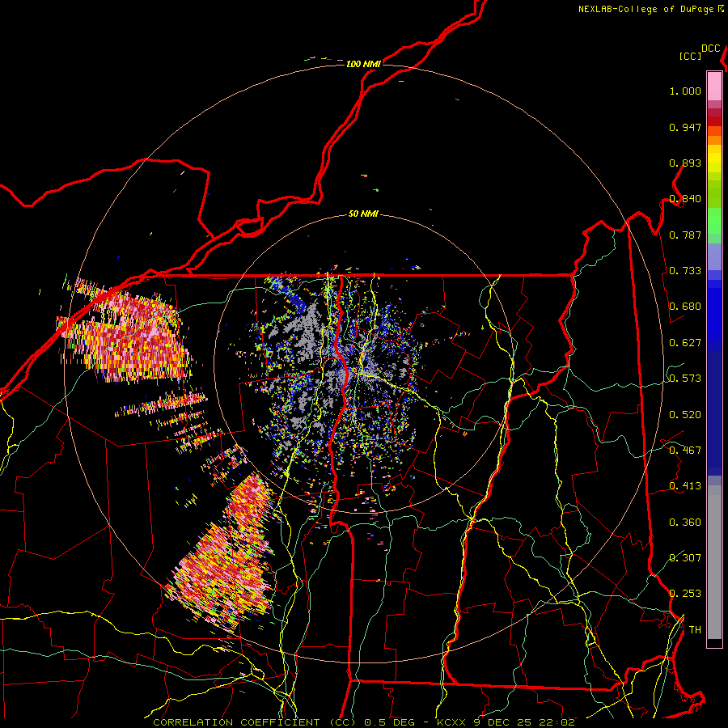
Task: Click the 0.947 legend value
Action: click(x=685, y=127)
